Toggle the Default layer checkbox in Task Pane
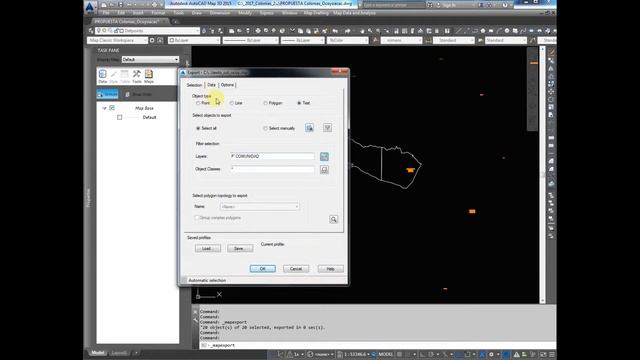 click(x=120, y=117)
